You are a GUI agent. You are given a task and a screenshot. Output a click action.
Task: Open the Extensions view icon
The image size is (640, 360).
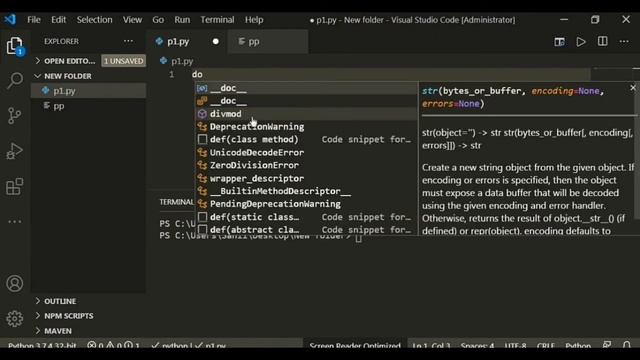[15, 187]
